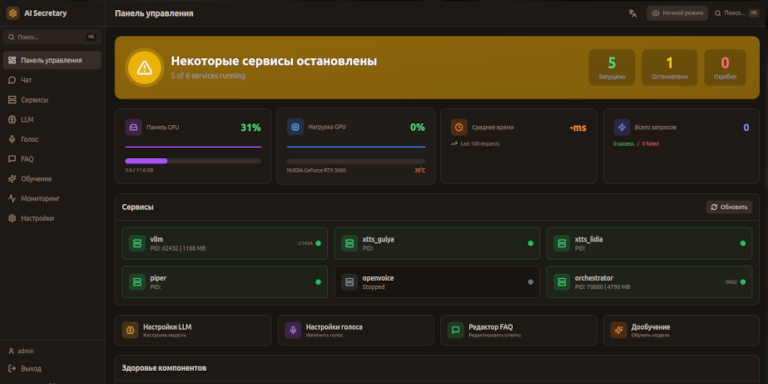Open LLM section in sidebar
768x384 pixels.
click(x=52, y=120)
